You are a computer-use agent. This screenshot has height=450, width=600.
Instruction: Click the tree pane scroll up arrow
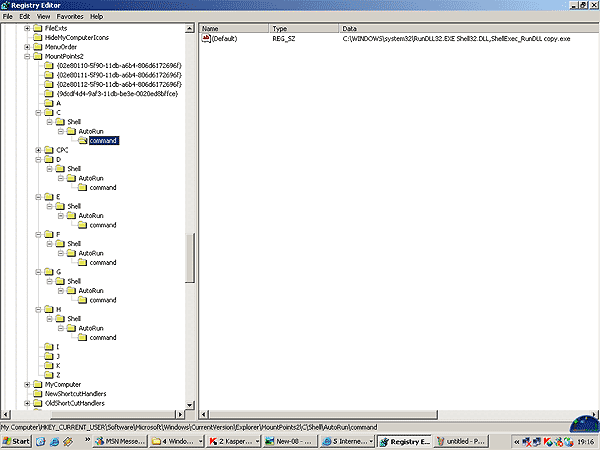point(190,28)
